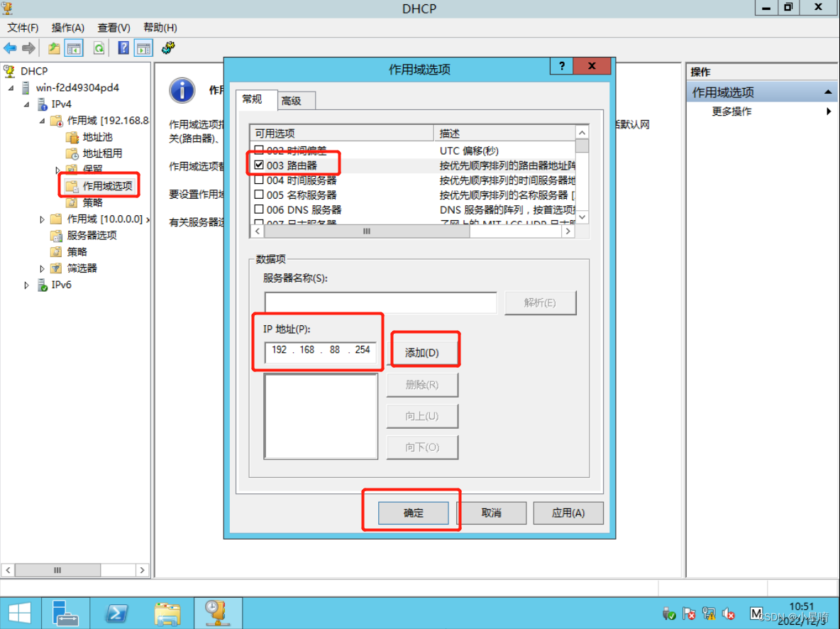Collapse the 作用域 [192.168.8 scope node
840x629 pixels.
tap(43, 121)
